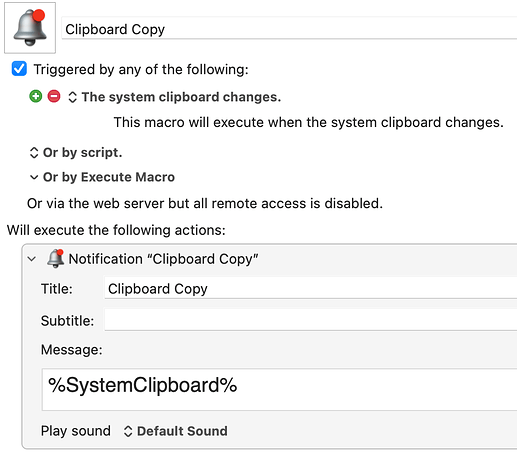Click the Message box containing %SystemClipboard%
This screenshot has width=517, height=458.
click(279, 389)
